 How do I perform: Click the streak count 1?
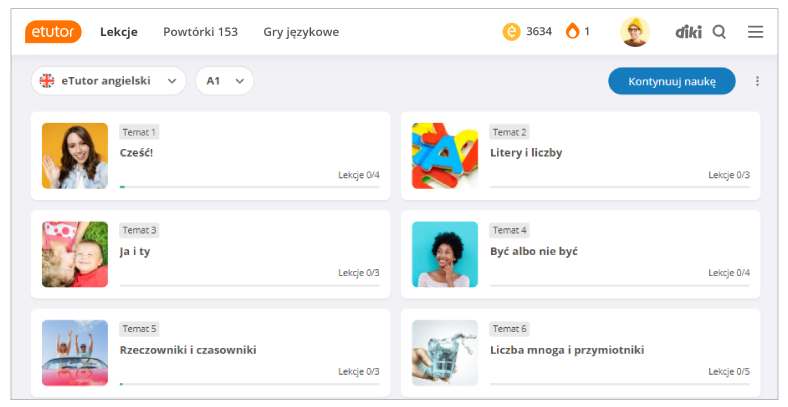pos(586,32)
